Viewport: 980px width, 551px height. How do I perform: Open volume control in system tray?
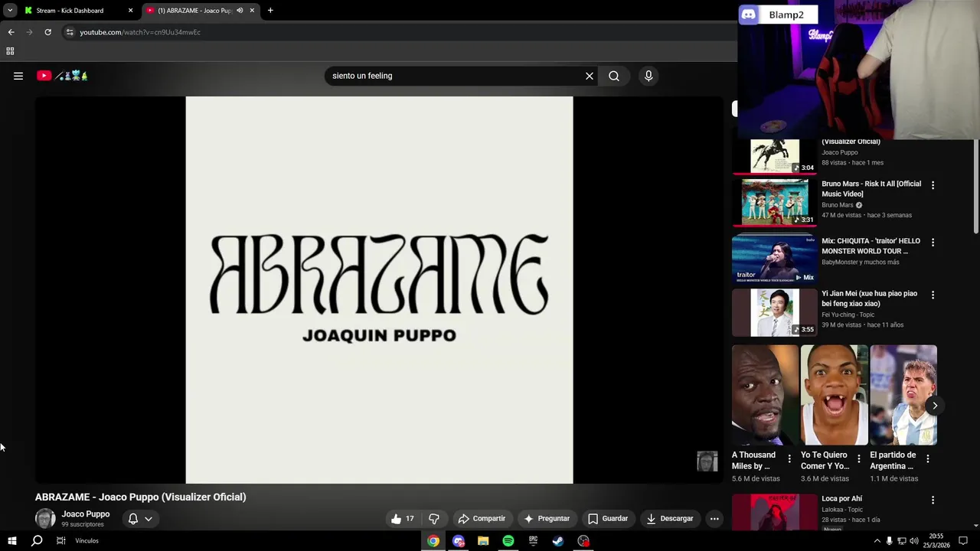point(913,541)
